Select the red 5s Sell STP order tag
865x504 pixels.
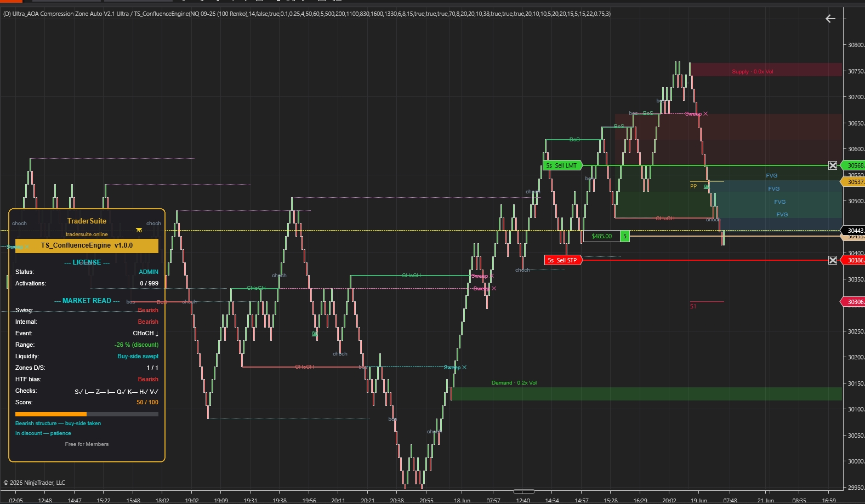point(563,260)
